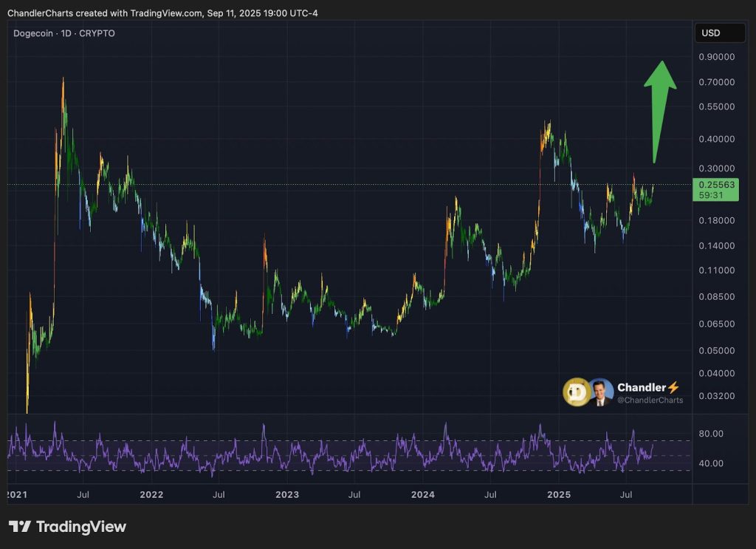
Task: Select the 2025 label on time axis
Action: tap(559, 494)
